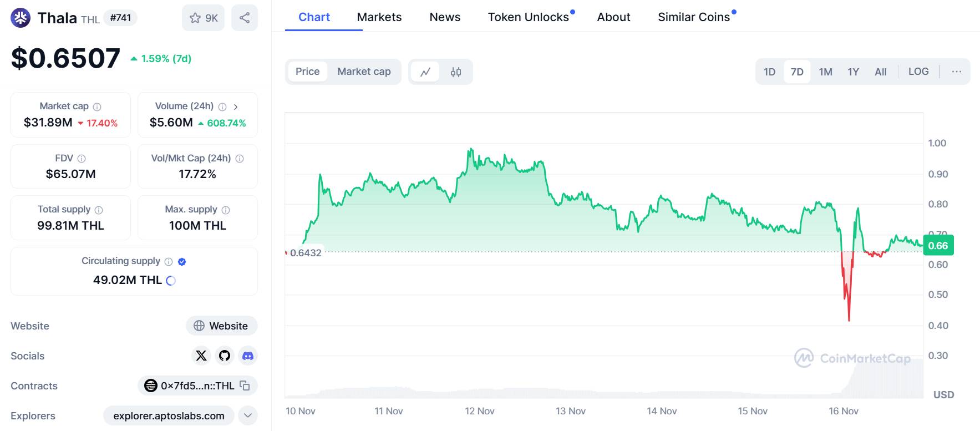Open explorer.aptoslabs.com link
The image size is (980, 431).
tap(169, 415)
